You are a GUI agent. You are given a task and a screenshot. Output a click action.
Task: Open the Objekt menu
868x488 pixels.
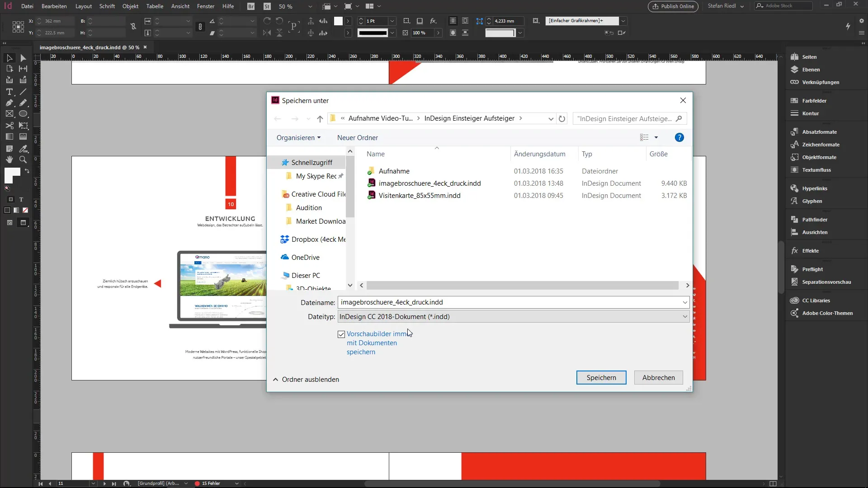click(x=130, y=6)
